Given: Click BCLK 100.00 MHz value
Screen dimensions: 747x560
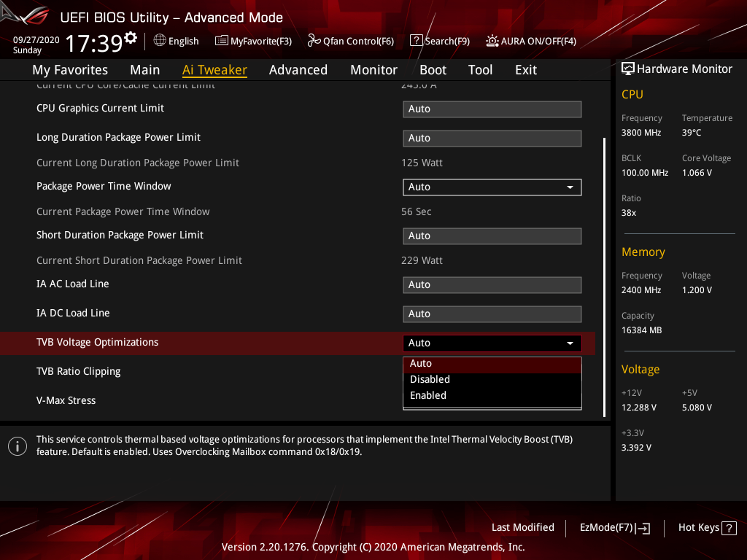Looking at the screenshot, I should 645,173.
